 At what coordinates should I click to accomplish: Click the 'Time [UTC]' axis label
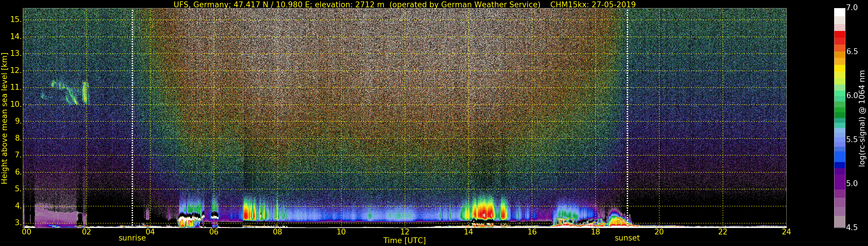click(x=404, y=241)
